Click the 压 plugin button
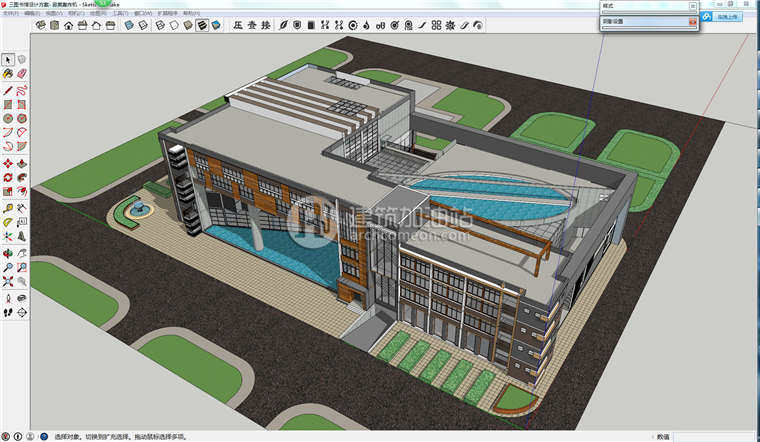The image size is (760, 442). 238,25
